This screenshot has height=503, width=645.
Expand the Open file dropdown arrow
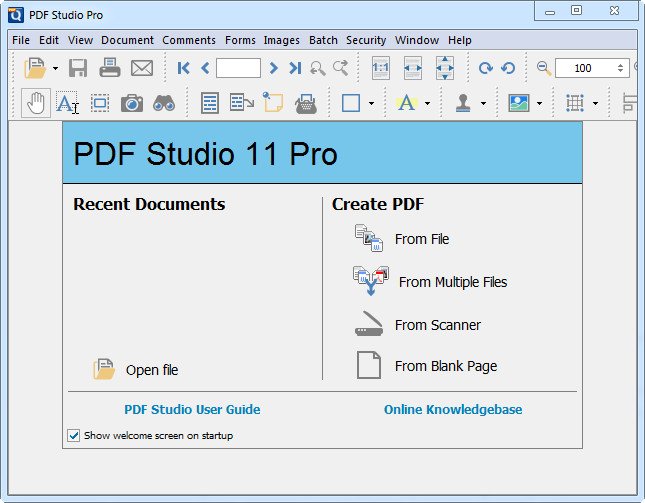click(x=55, y=68)
